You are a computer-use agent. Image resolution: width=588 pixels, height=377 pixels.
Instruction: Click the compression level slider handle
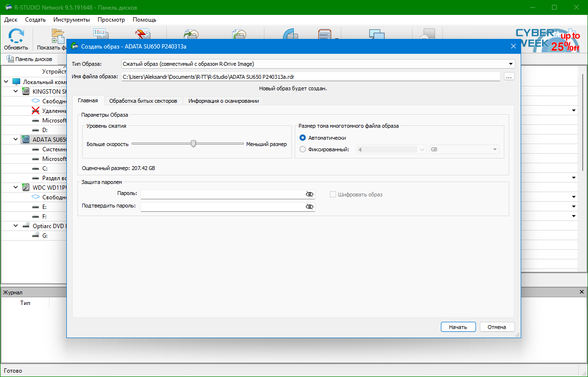click(193, 144)
